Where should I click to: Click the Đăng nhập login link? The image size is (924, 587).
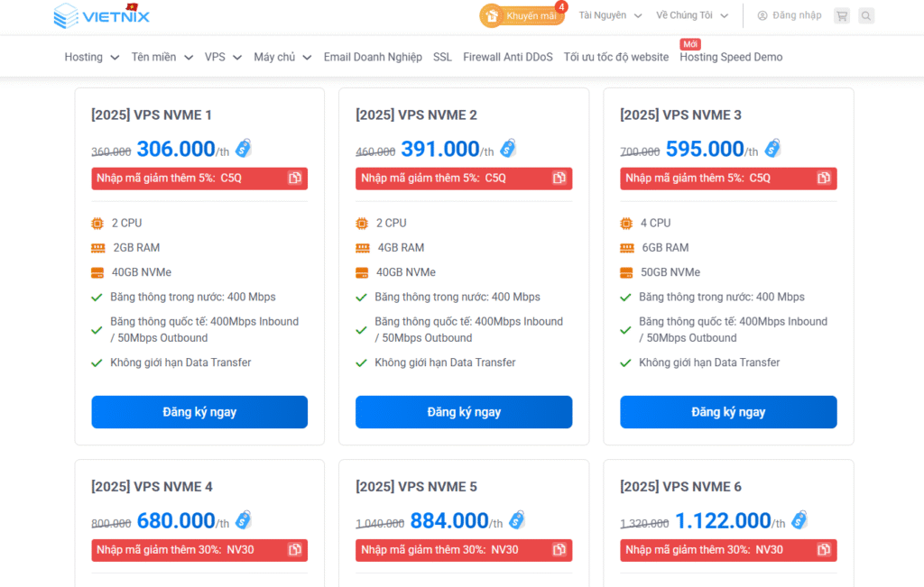coord(790,15)
